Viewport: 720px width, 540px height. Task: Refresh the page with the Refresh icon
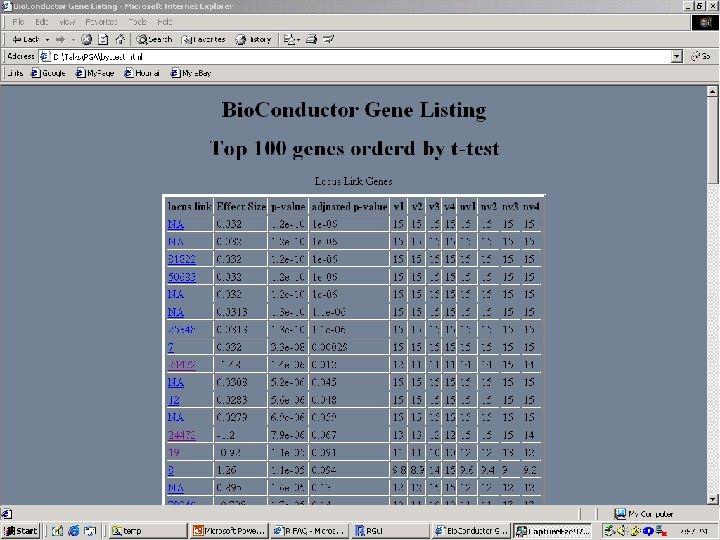tap(103, 39)
